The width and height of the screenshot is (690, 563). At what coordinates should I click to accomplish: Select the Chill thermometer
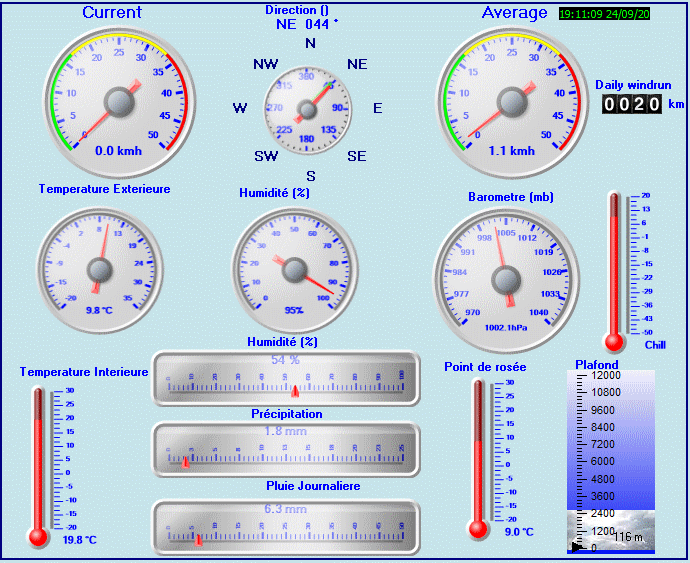click(x=614, y=272)
